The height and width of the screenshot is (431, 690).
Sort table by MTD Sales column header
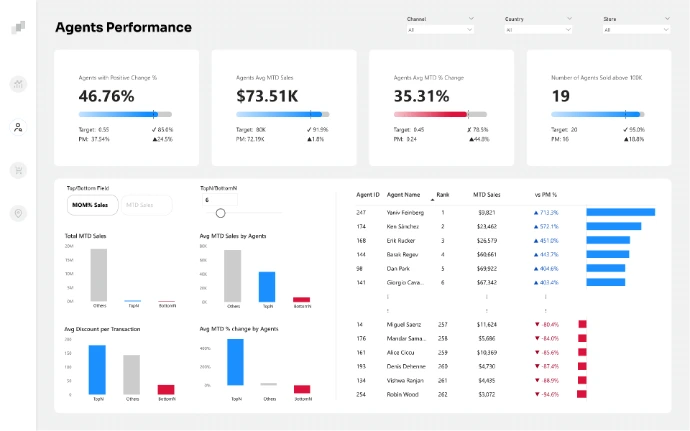487,195
